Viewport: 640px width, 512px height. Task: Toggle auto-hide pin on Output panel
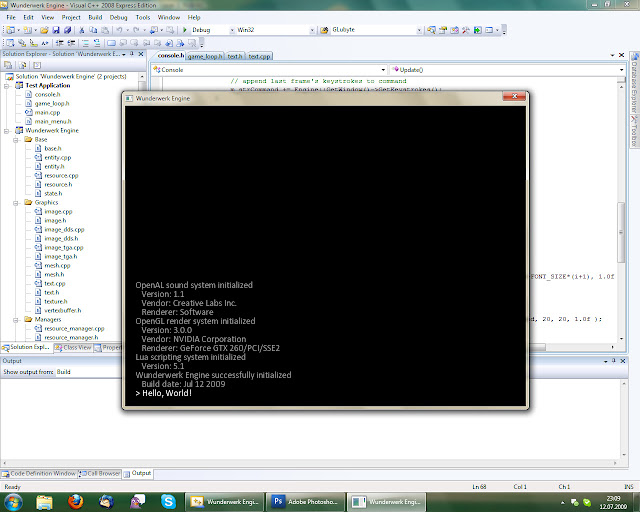coord(613,361)
